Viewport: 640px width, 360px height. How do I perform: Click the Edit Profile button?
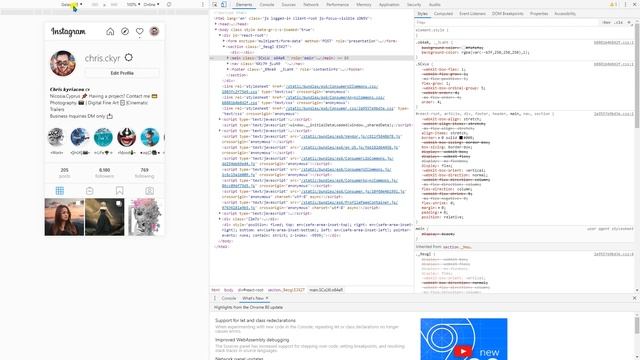[122, 73]
